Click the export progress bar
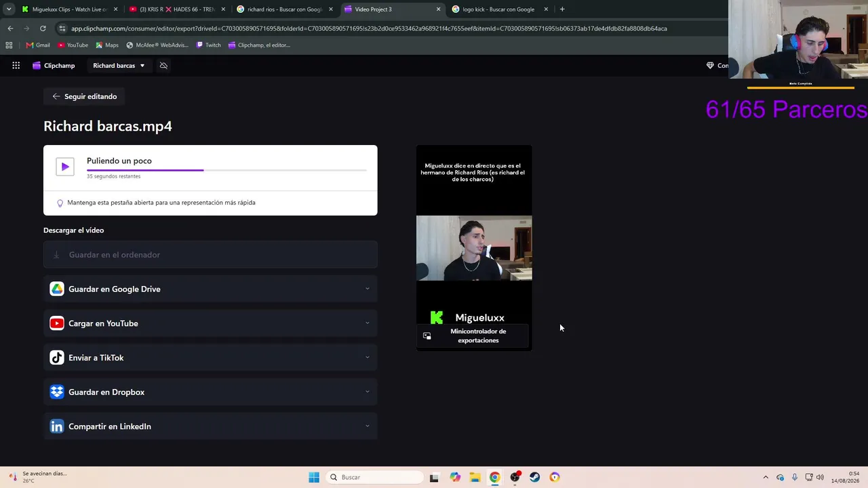The width and height of the screenshot is (868, 488). pos(226,170)
